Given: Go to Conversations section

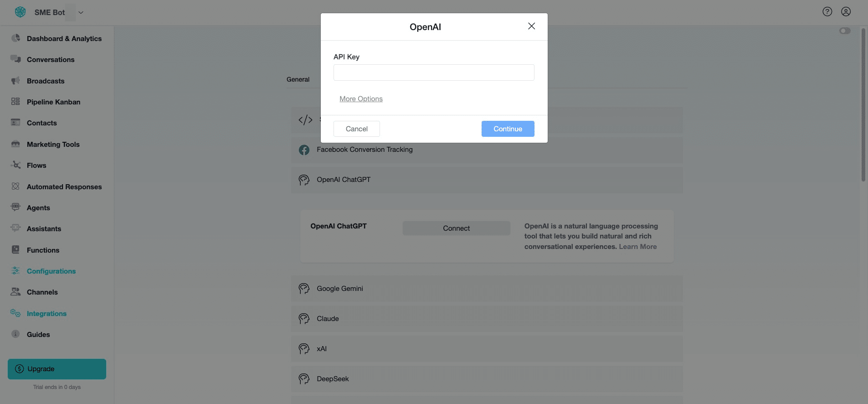Looking at the screenshot, I should coord(51,60).
